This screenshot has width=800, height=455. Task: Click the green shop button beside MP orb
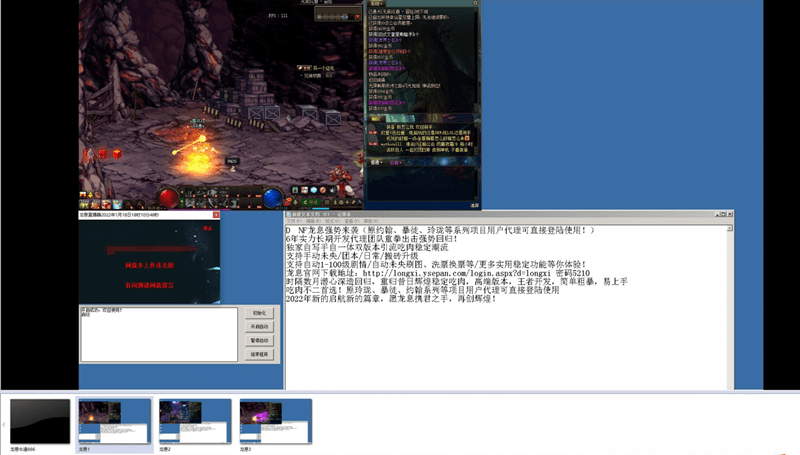[x=311, y=202]
